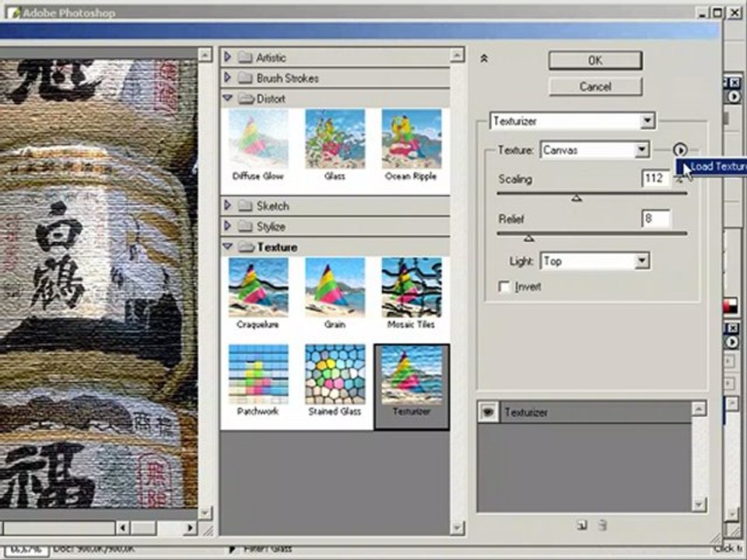Collapse the Texture filter folder
The height and width of the screenshot is (560, 747).
227,246
